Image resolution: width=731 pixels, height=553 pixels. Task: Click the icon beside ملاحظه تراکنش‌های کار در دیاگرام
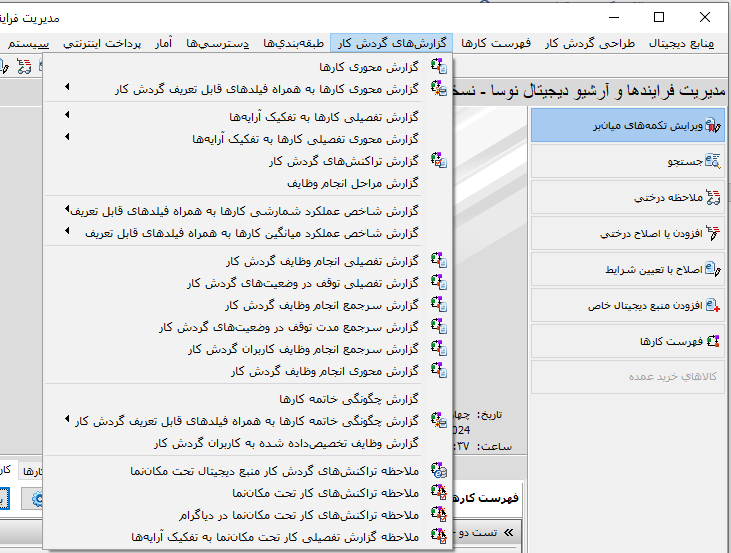(x=437, y=514)
